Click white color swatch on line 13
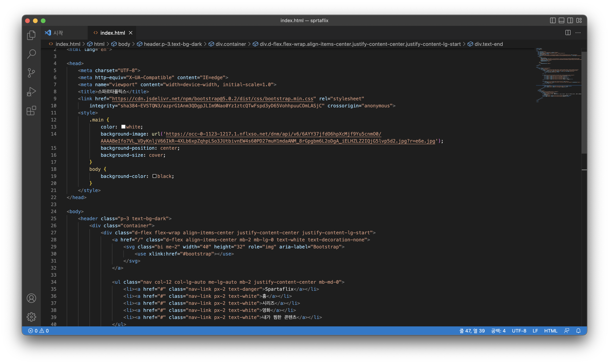609x364 pixels. (x=123, y=127)
